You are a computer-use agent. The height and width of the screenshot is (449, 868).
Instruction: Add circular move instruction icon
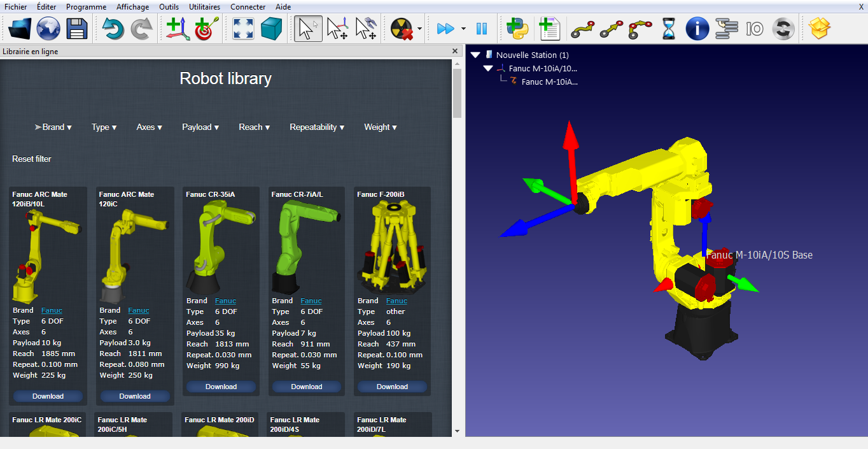[640, 29]
